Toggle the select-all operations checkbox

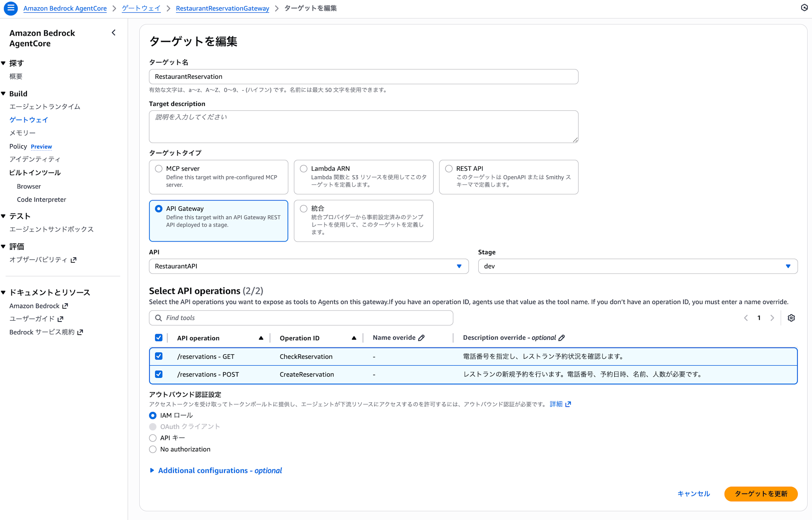[x=159, y=337]
